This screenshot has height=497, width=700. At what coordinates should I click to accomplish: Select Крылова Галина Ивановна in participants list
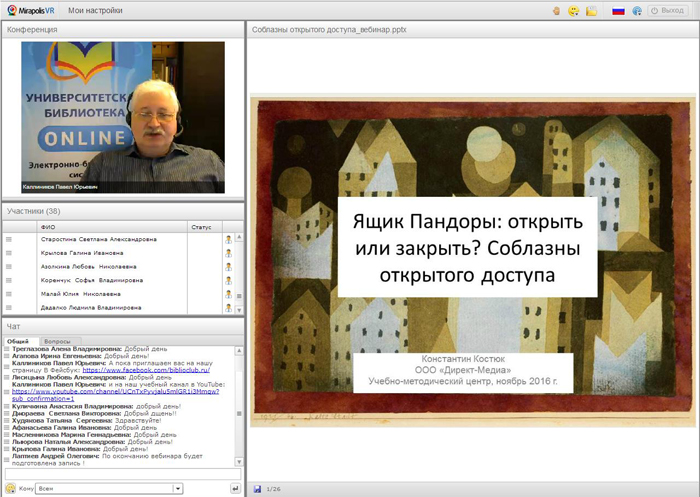click(82, 253)
